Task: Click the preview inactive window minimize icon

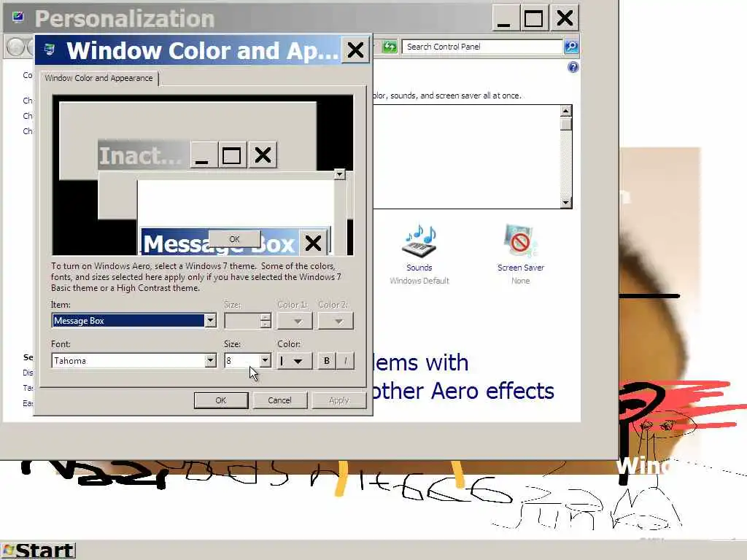Action: click(203, 155)
